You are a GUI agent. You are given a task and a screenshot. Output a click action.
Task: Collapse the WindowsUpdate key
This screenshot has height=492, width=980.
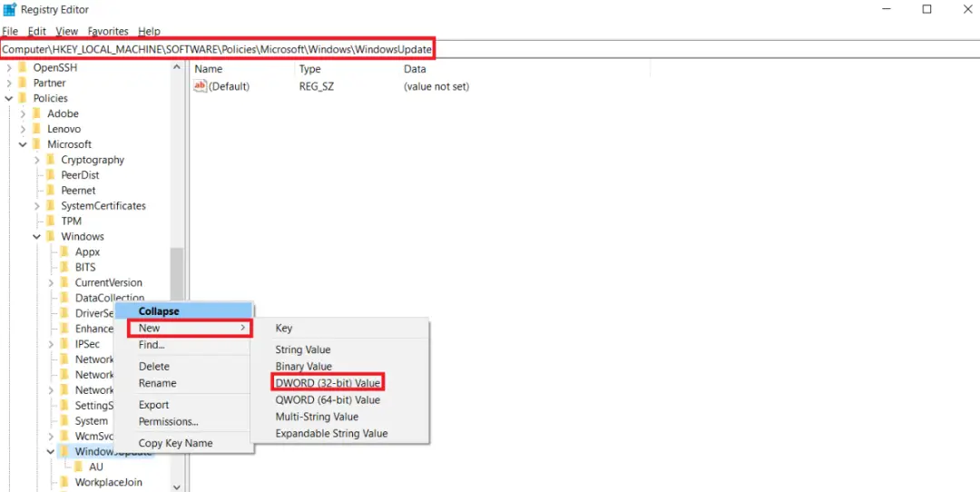pyautogui.click(x=51, y=451)
